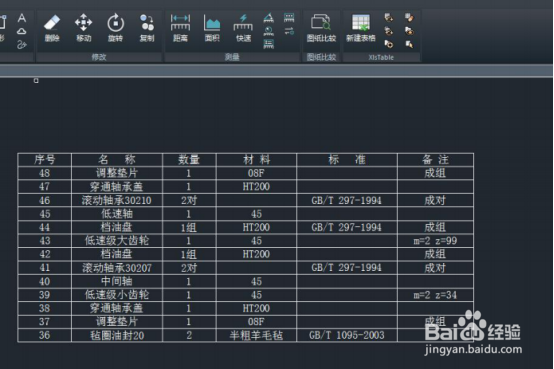Click GB/T 297-1994 in row 41
The width and height of the screenshot is (554, 369).
point(347,268)
